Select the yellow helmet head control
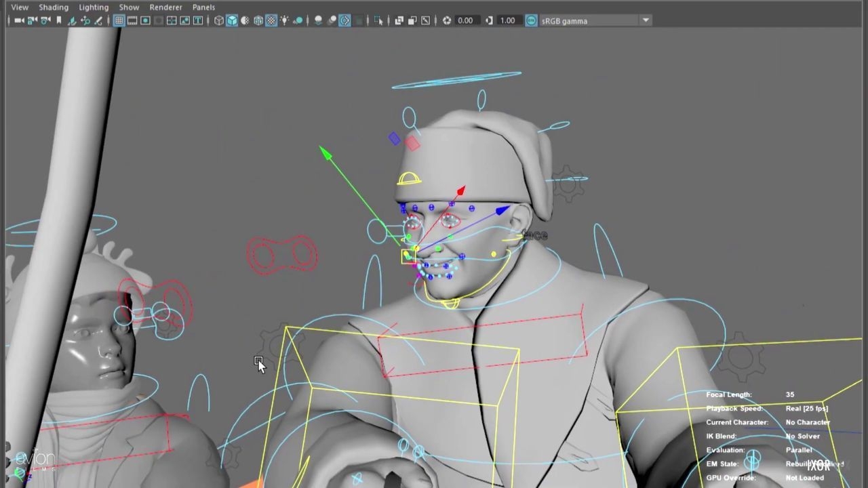The height and width of the screenshot is (488, 868). [x=409, y=179]
